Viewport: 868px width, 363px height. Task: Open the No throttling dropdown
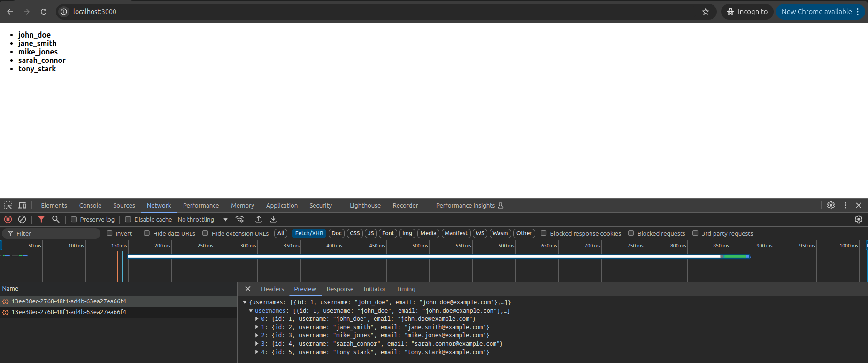click(202, 219)
